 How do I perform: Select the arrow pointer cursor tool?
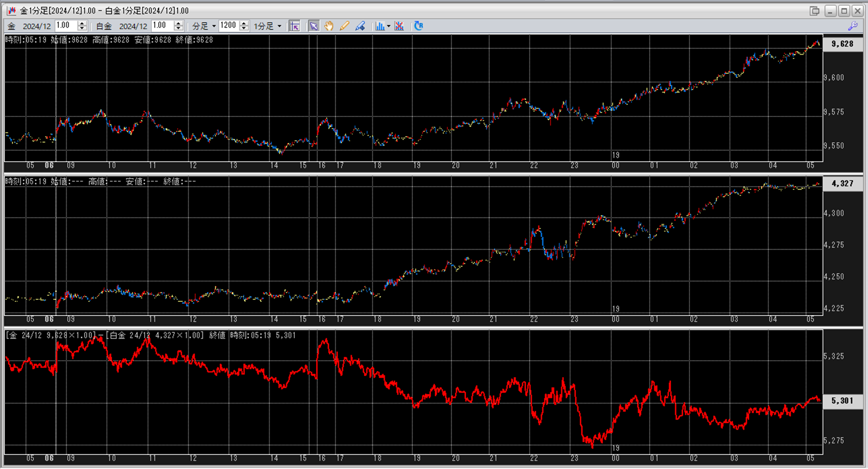coord(314,26)
